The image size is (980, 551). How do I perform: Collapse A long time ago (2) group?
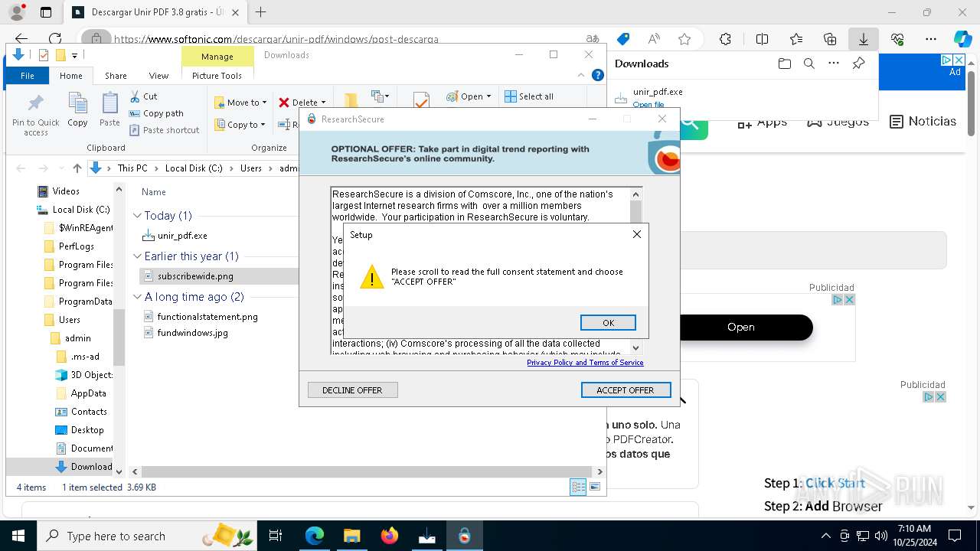138,297
